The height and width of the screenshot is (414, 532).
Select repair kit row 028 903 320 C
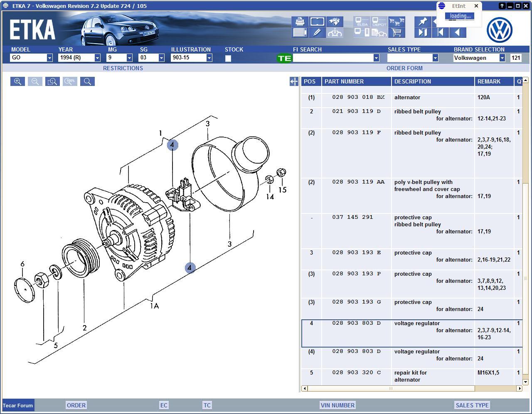coord(411,376)
